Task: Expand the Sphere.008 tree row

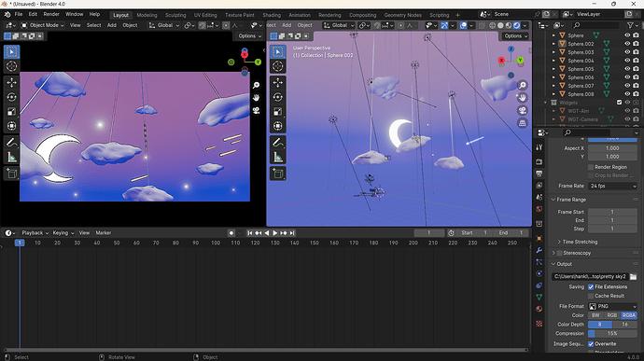Action: pyautogui.click(x=553, y=94)
